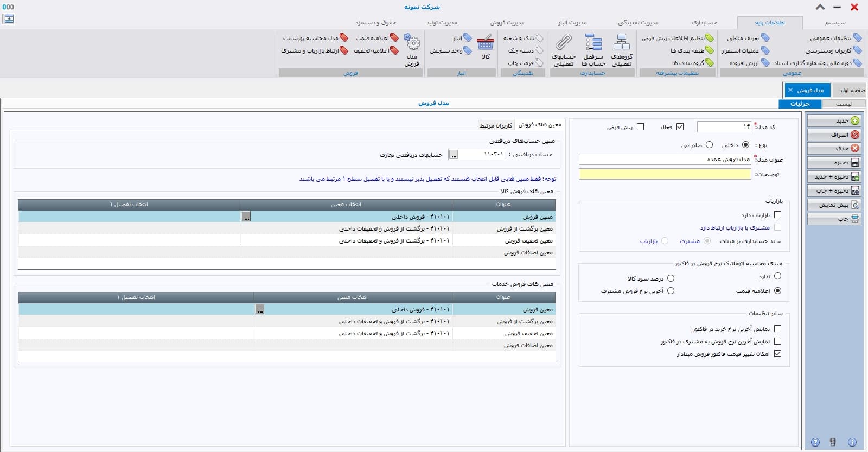Open تنظیم اطلاعات پیش فرض ribbon item
Image resolution: width=868 pixels, height=452 pixels.
[678, 38]
